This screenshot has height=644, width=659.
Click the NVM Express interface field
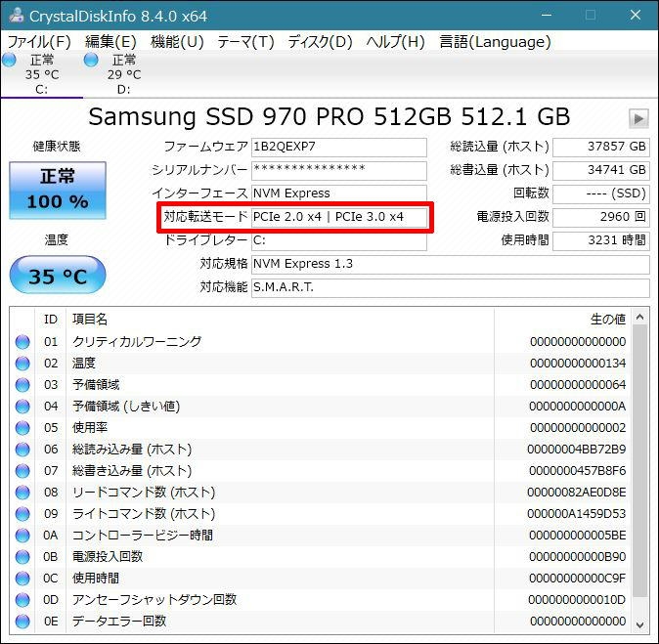coord(339,194)
